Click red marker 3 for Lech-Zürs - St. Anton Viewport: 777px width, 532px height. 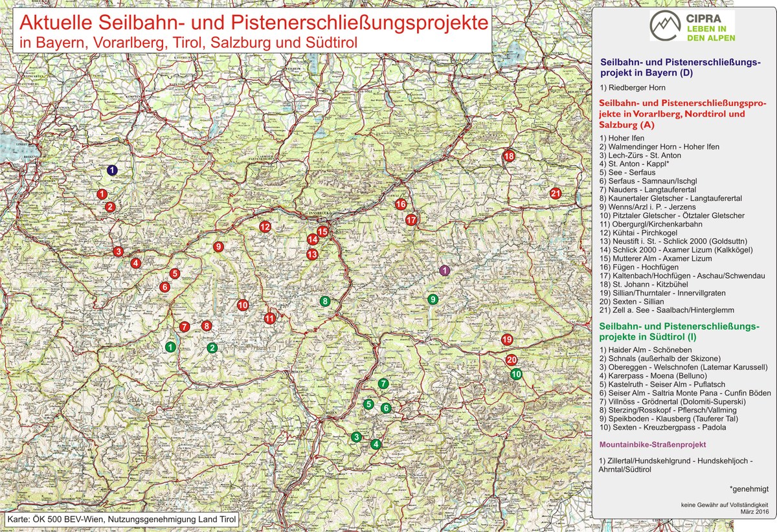[x=118, y=251]
